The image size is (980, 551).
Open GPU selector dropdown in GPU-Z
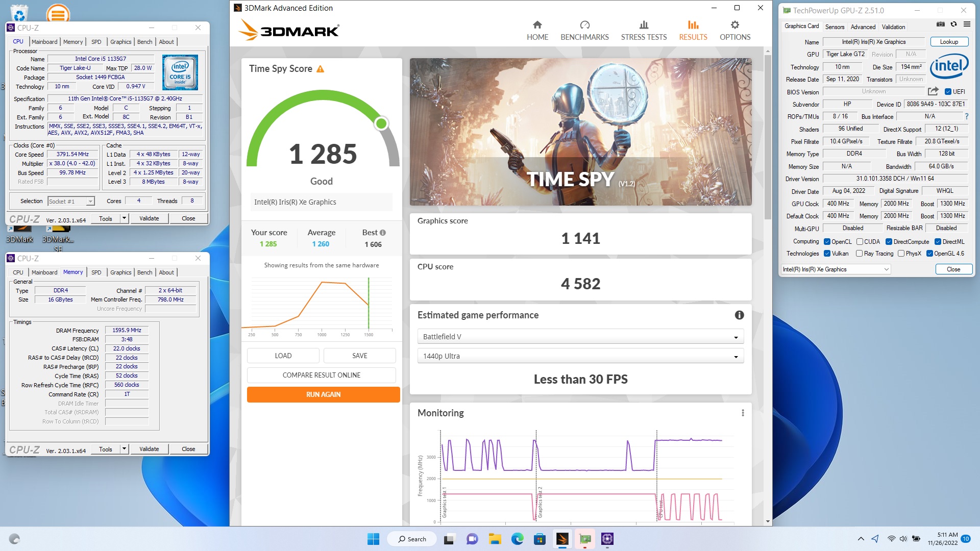click(836, 269)
